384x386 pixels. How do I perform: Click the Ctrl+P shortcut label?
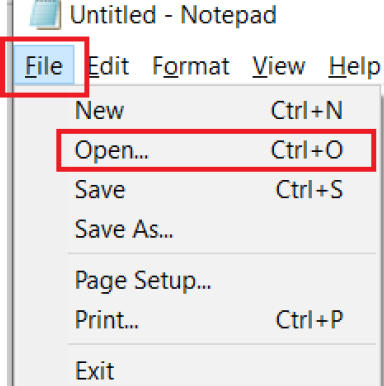coord(309,320)
